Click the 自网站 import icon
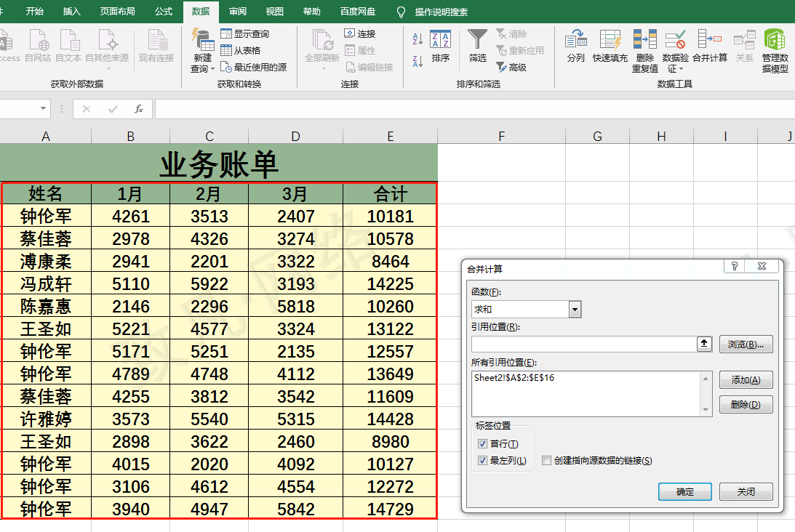 (x=39, y=40)
